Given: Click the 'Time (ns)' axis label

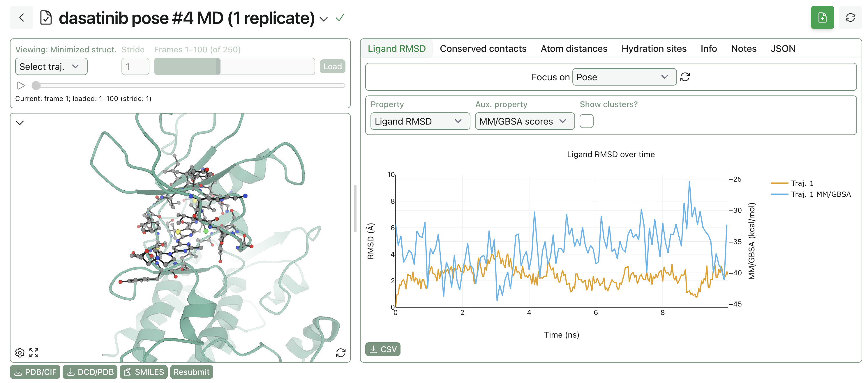Looking at the screenshot, I should click(561, 334).
